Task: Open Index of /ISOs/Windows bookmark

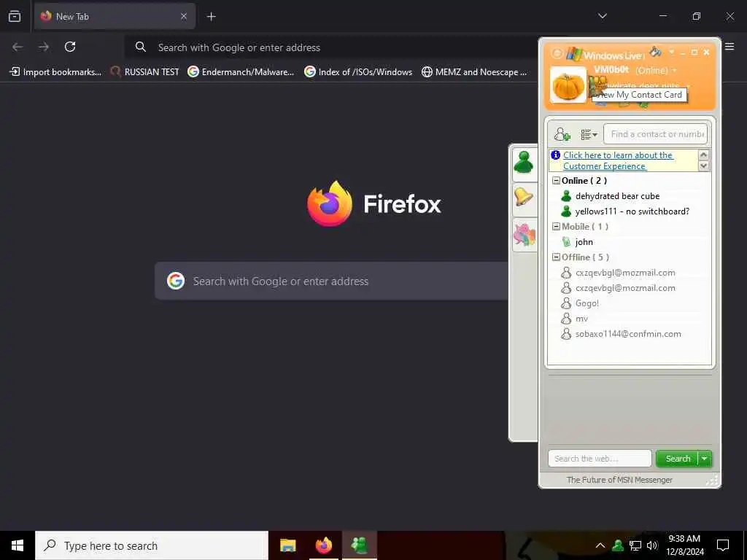Action: tap(358, 72)
